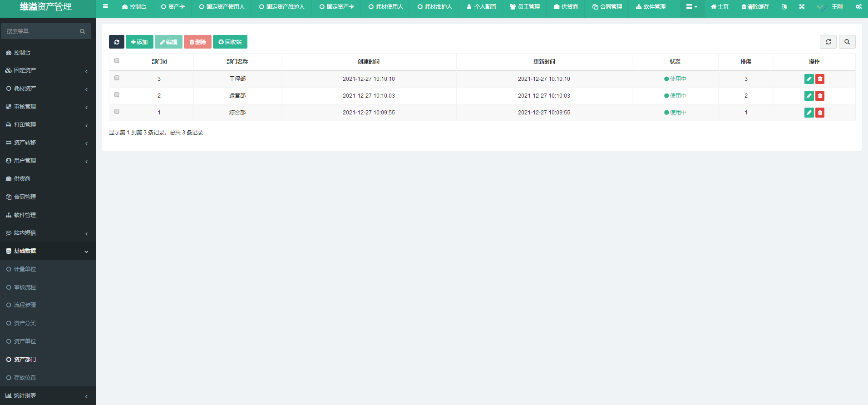Click the 添加 button
The width and height of the screenshot is (868, 405).
pos(139,42)
